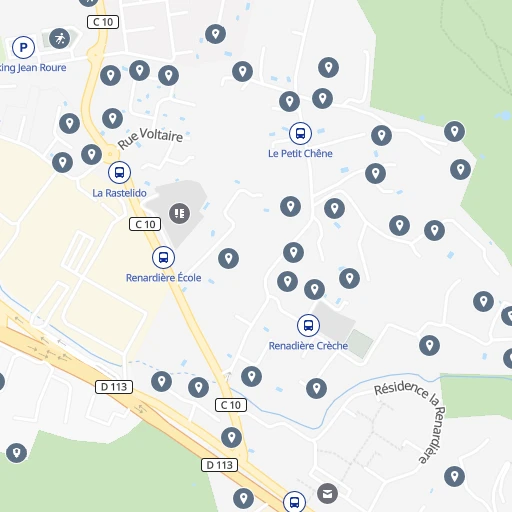Select the school building icon near C 10
This screenshot has width=512, height=512.
[x=180, y=213]
